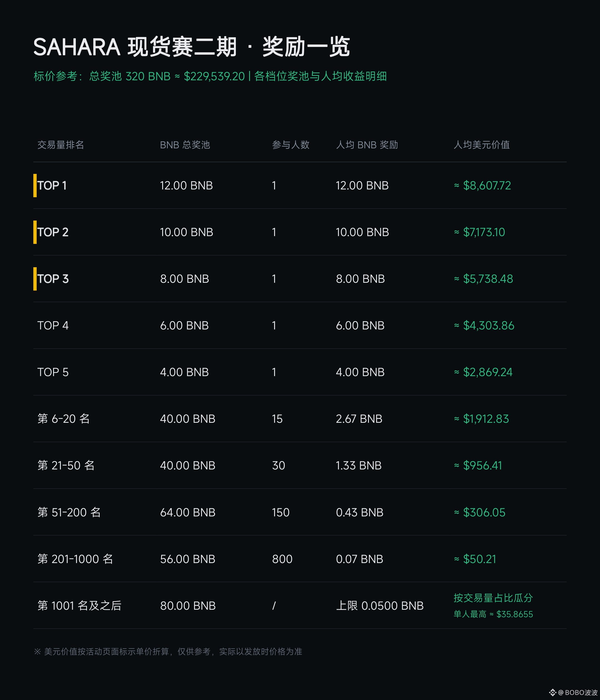Click the 第 201-1000 名 row label
This screenshot has height=700, width=600.
(x=75, y=559)
